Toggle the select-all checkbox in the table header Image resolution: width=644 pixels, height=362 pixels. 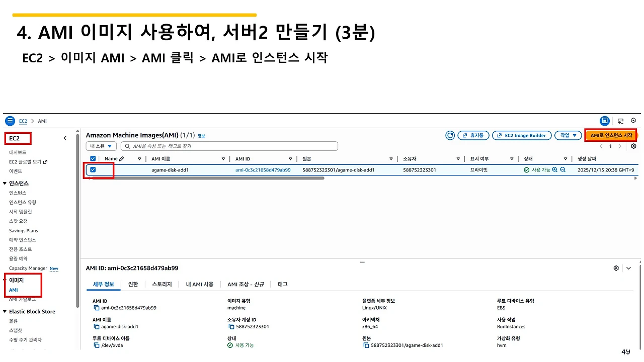coord(93,158)
